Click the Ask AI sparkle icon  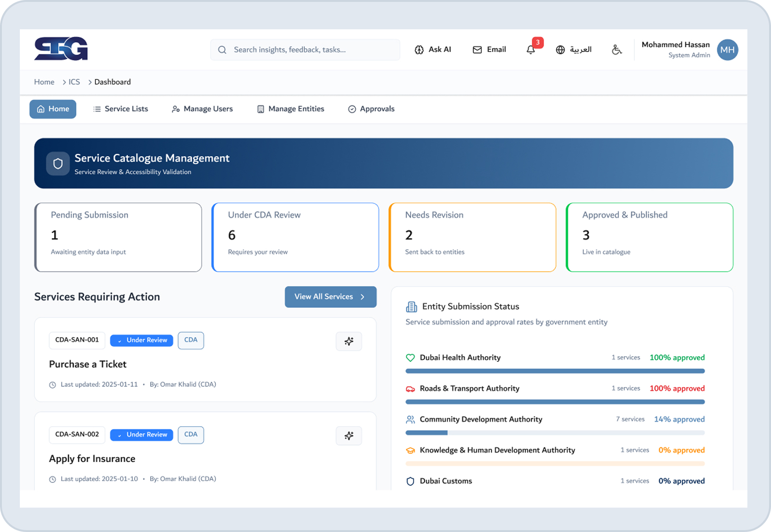pos(420,49)
